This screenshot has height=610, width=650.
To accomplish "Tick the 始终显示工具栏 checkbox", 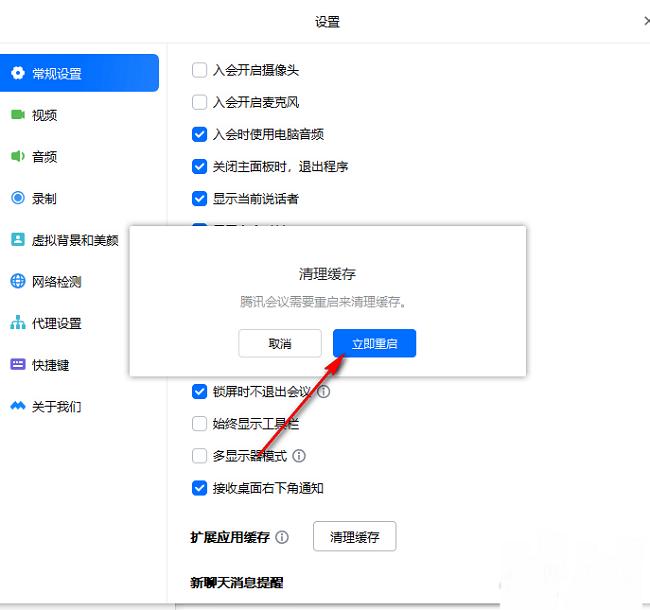I will pyautogui.click(x=199, y=424).
